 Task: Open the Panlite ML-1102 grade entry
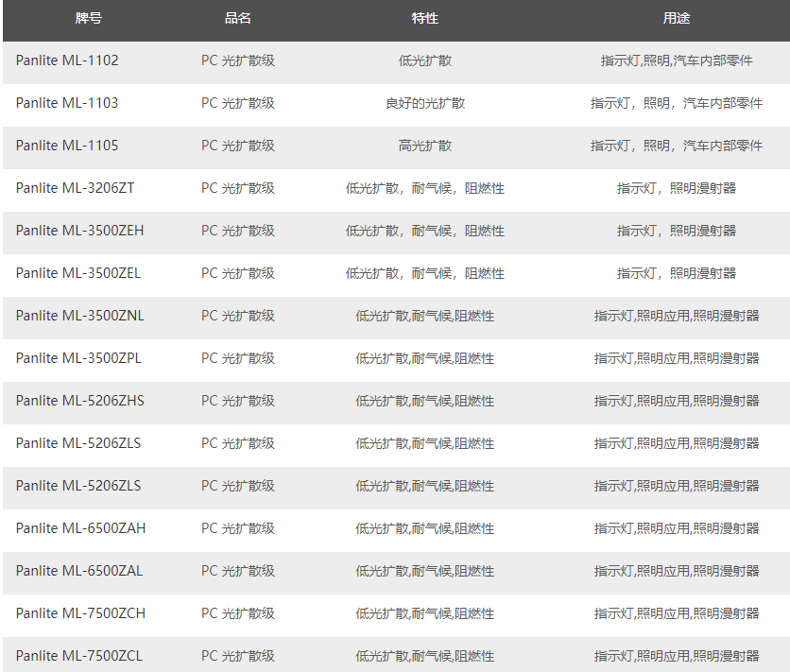point(67,60)
